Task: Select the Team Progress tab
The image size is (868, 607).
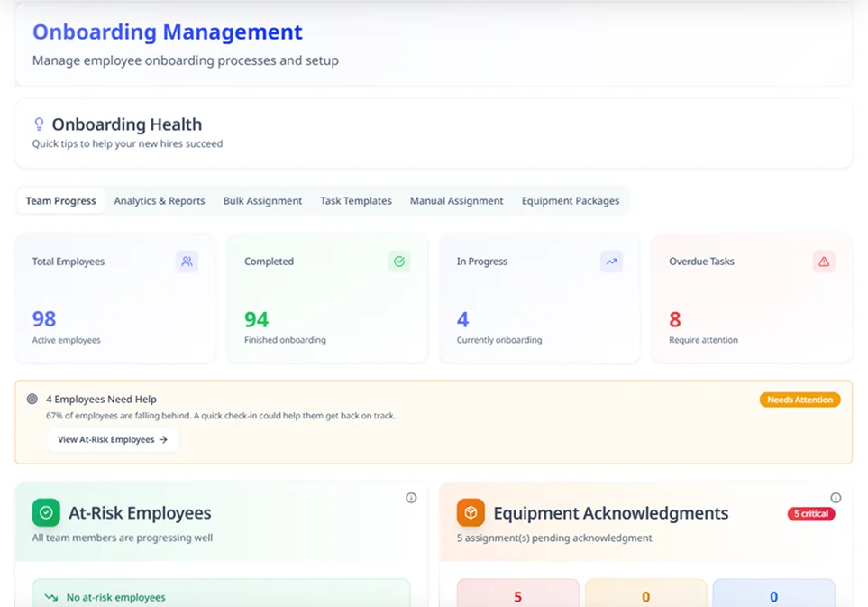Action: coord(61,201)
